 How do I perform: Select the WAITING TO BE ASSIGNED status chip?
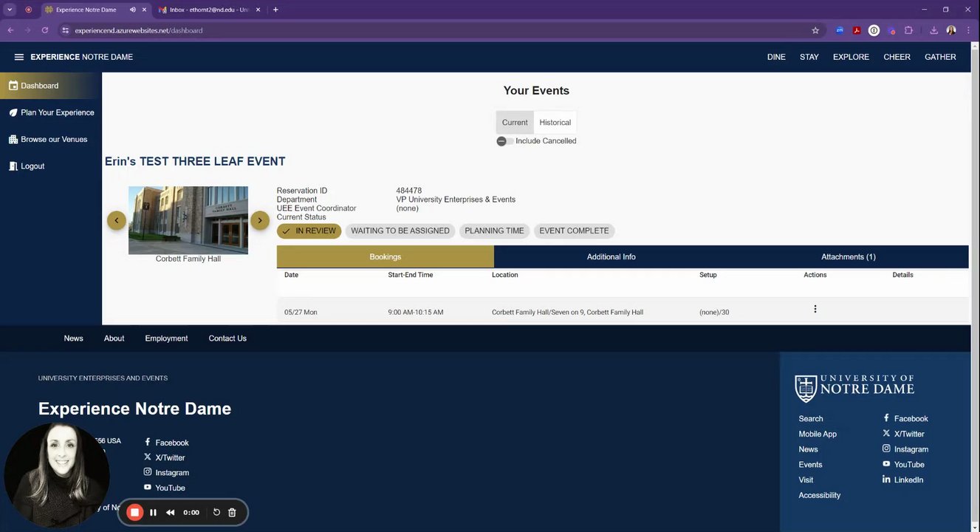(x=400, y=231)
